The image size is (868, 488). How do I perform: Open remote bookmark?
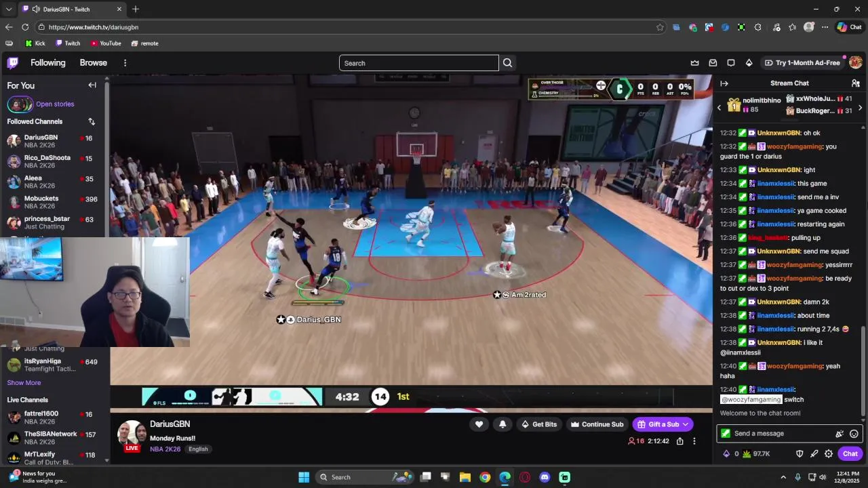[x=144, y=43]
